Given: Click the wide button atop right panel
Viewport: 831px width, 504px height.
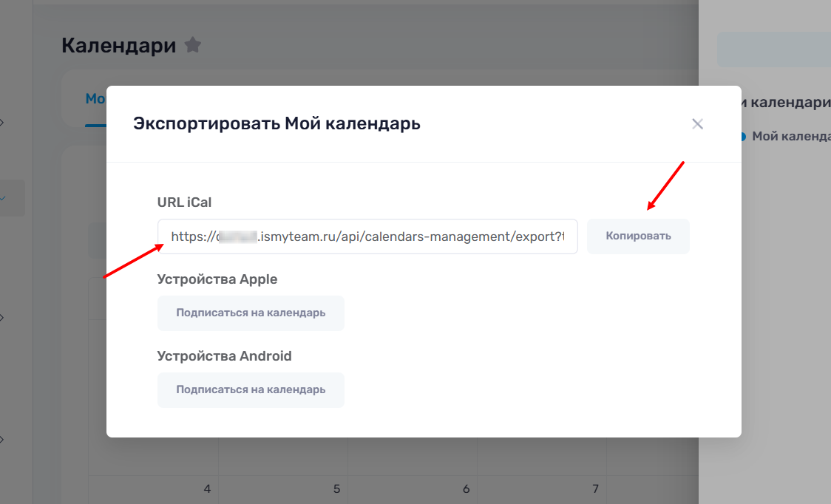Looking at the screenshot, I should [773, 50].
